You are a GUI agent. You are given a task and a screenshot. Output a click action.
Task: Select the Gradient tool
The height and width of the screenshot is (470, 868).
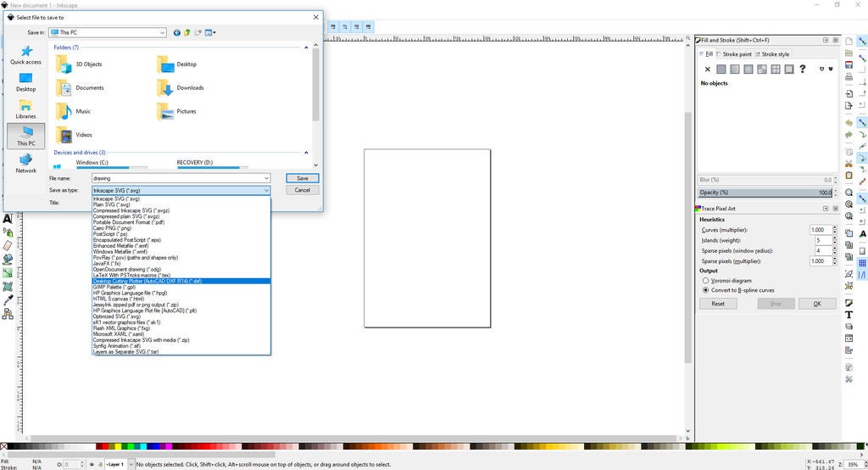(8, 272)
